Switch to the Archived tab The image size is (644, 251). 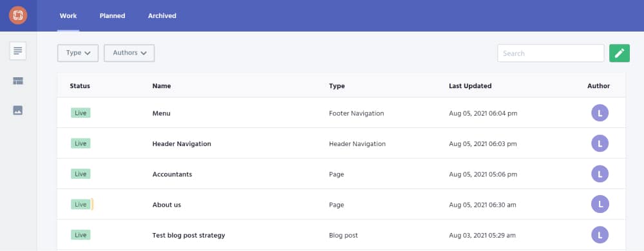[x=162, y=15]
